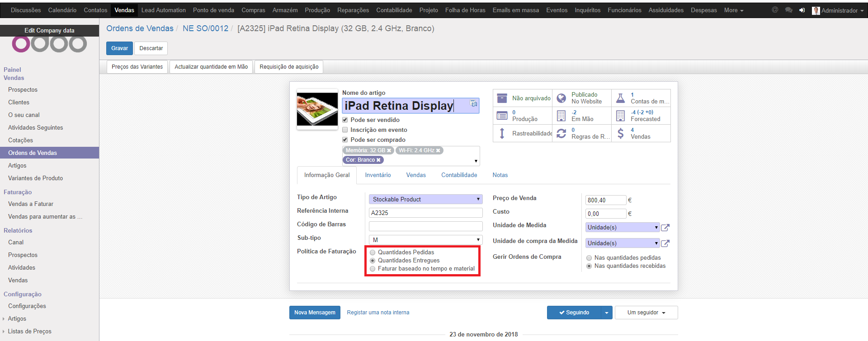
Task: Click the Publicado No Website globe icon
Action: tap(561, 98)
